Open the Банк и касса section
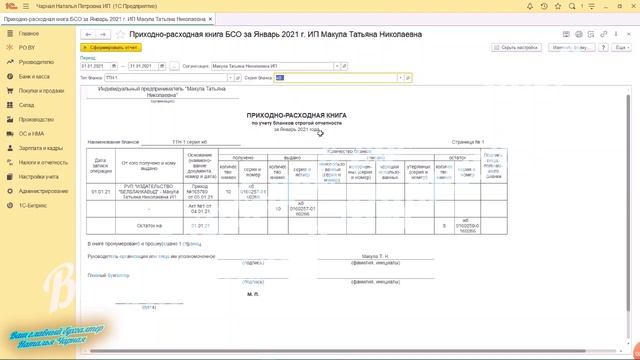640x360 pixels. click(34, 76)
